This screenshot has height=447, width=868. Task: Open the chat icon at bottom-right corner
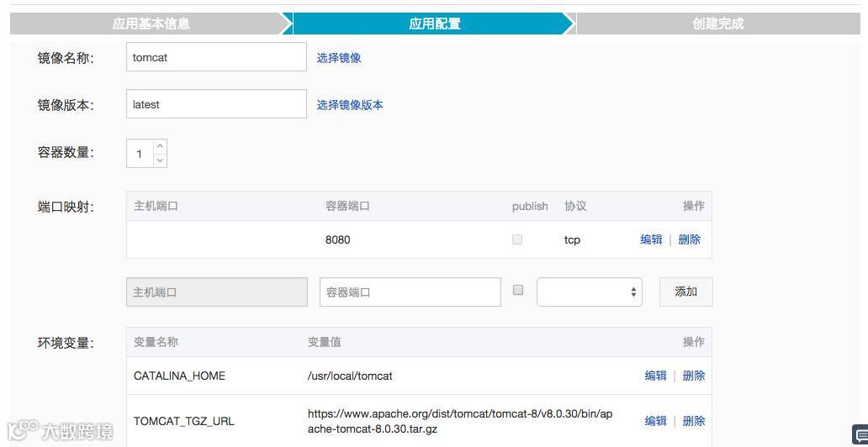pos(860,434)
